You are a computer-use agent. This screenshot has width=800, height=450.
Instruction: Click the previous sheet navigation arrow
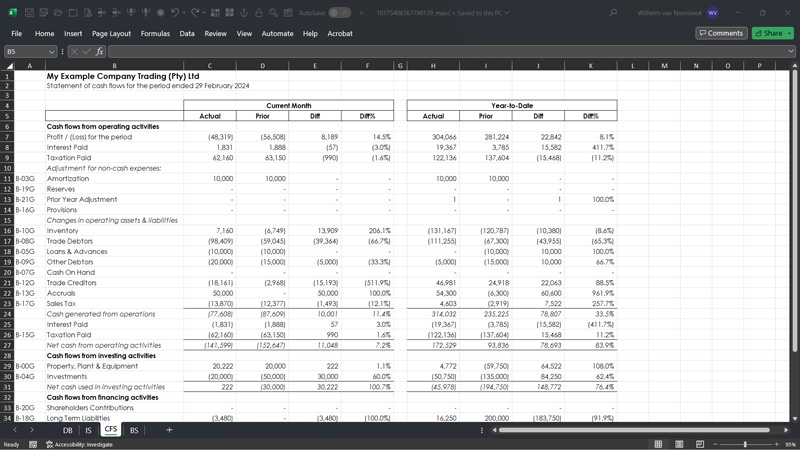pyautogui.click(x=15, y=430)
